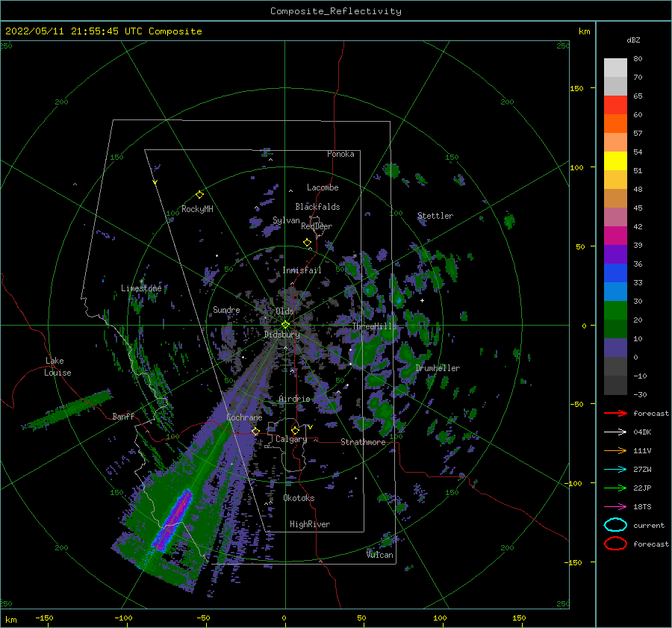Pick the bright green 20–30 dBZ swatch
This screenshot has height=628, width=672.
coord(615,311)
